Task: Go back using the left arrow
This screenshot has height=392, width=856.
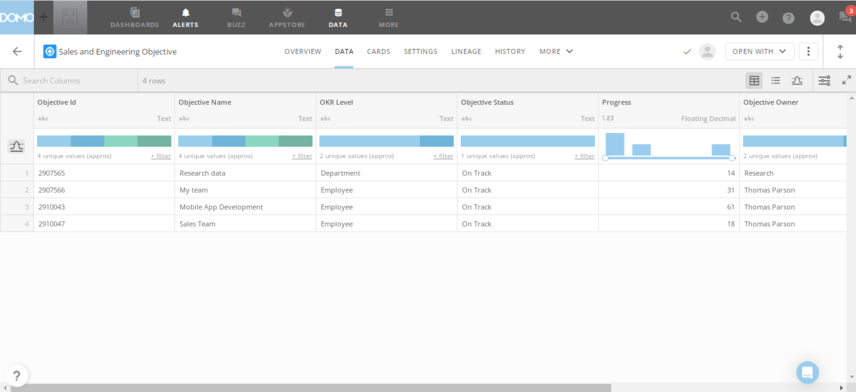Action: tap(17, 51)
